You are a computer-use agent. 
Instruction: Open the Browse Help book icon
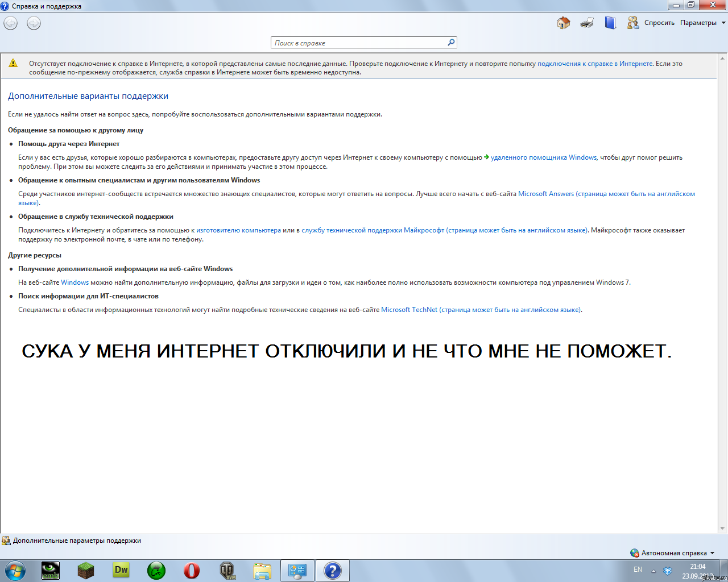[610, 23]
